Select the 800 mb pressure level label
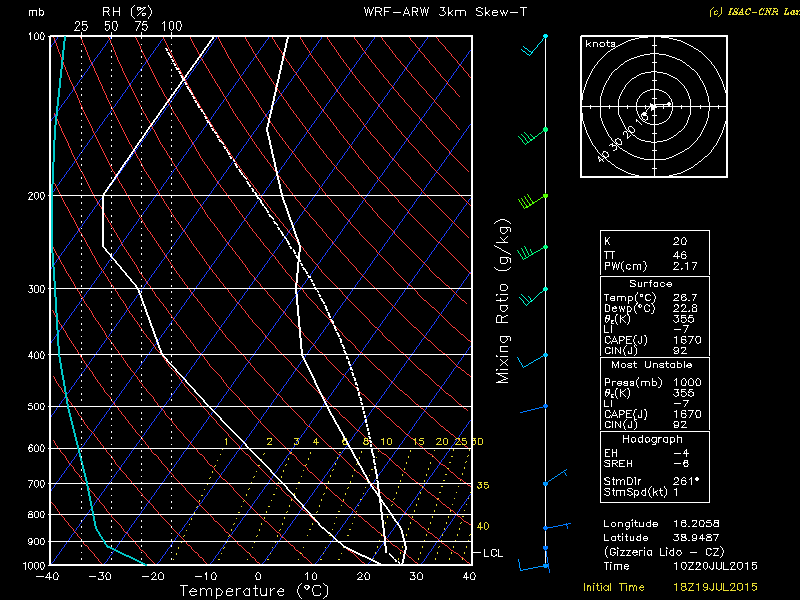 [36, 515]
